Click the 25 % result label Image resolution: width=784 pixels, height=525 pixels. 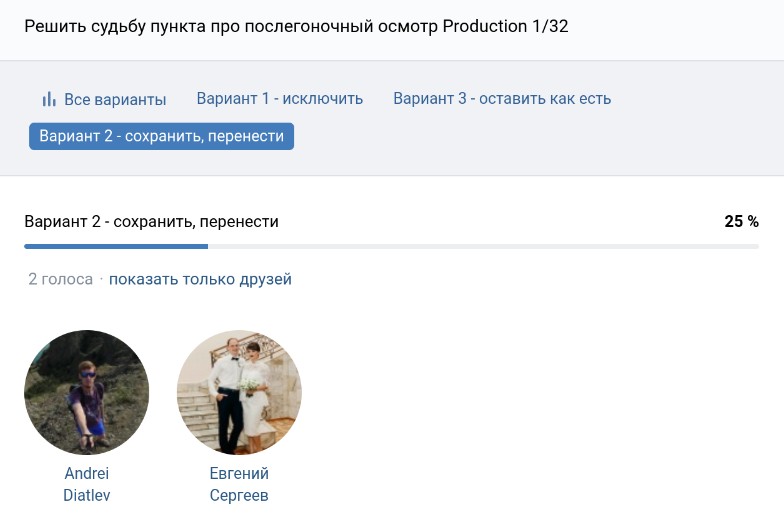point(741,222)
